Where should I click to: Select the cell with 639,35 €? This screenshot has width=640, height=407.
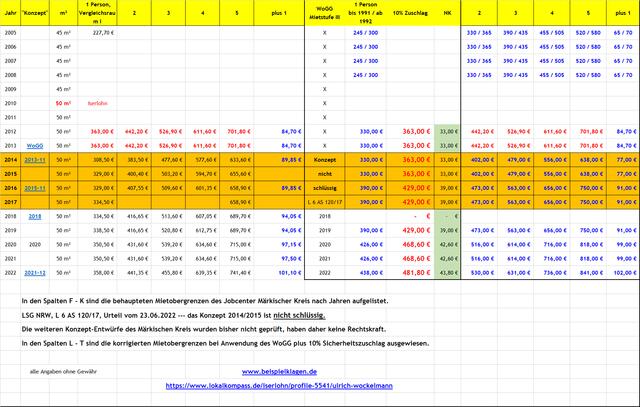[202, 273]
